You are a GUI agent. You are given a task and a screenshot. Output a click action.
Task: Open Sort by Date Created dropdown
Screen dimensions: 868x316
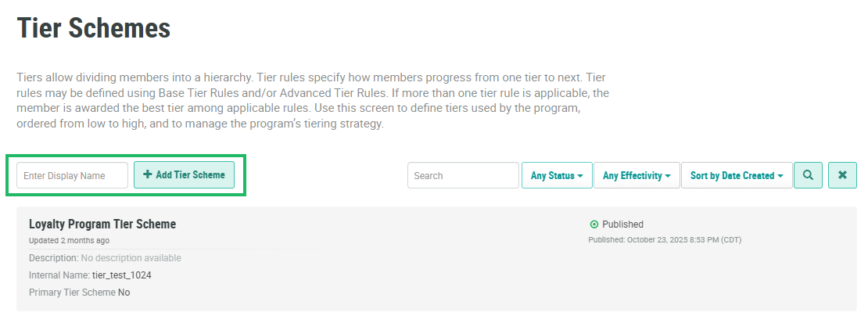[x=736, y=175]
